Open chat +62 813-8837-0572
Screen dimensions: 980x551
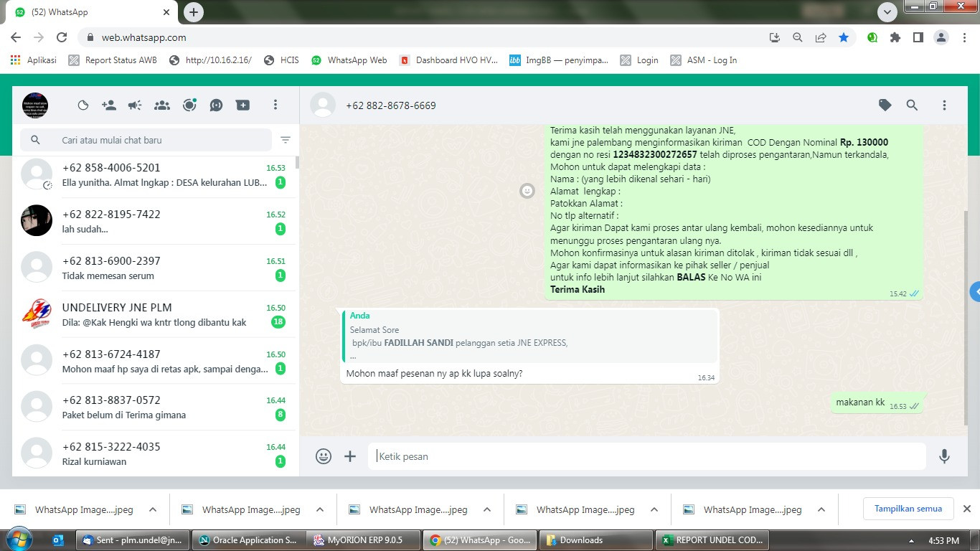click(156, 407)
